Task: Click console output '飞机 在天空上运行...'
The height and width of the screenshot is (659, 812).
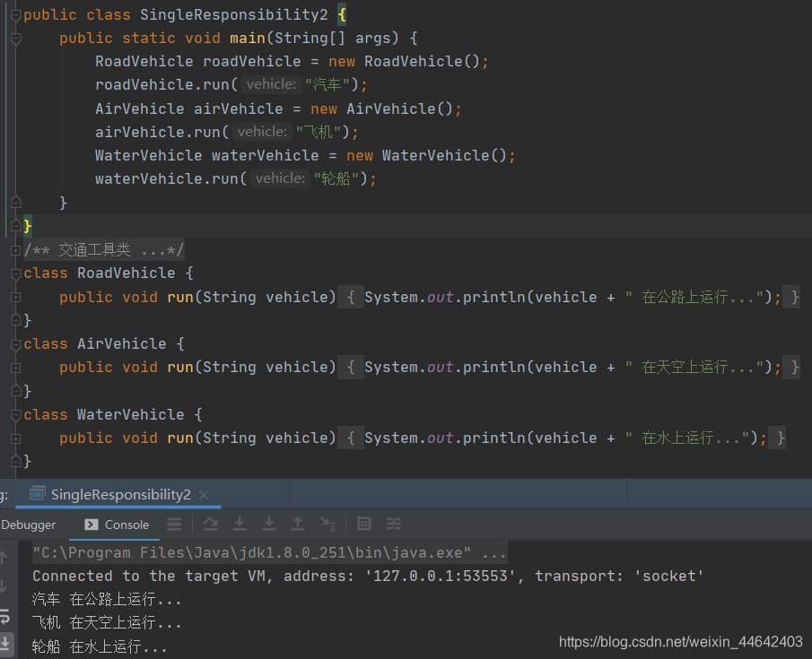Action: 107,623
